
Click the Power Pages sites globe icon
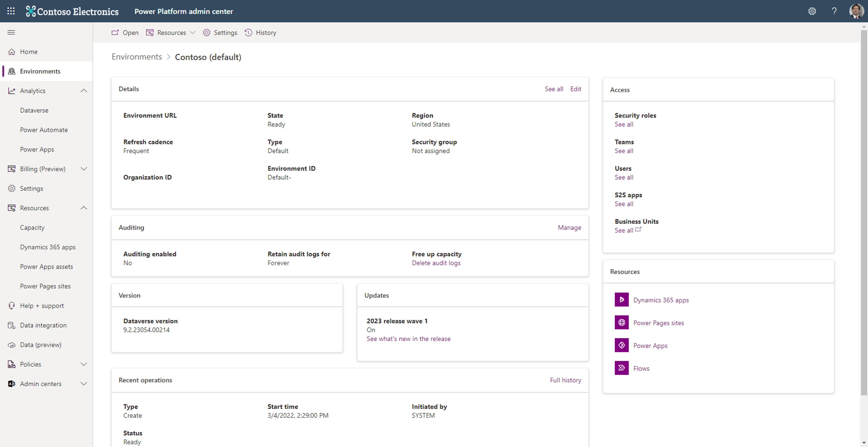tap(621, 322)
